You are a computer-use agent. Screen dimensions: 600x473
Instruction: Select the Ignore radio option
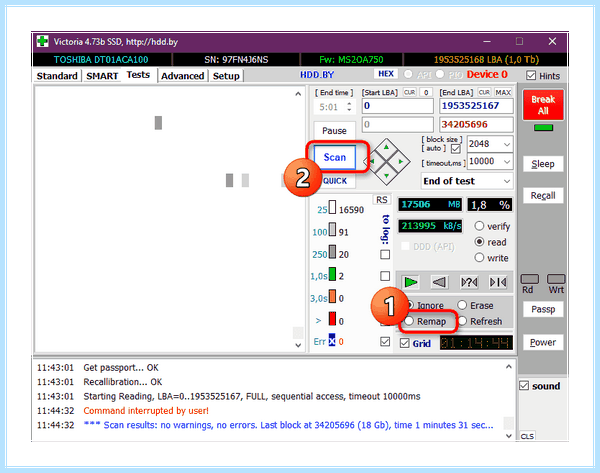pos(410,305)
